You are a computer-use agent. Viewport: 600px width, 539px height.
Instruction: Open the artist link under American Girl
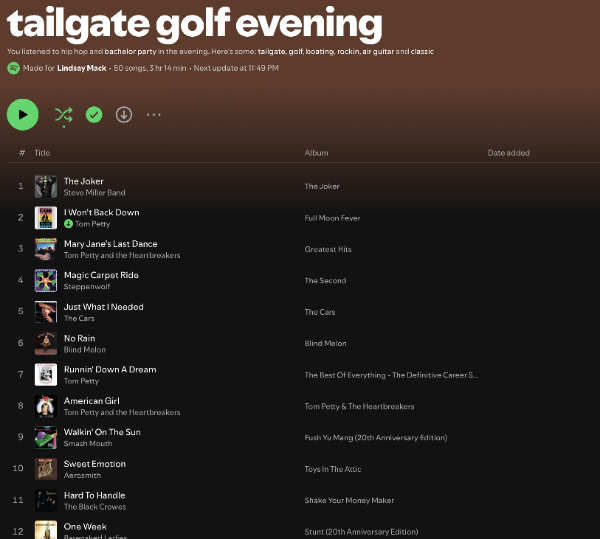pos(122,412)
